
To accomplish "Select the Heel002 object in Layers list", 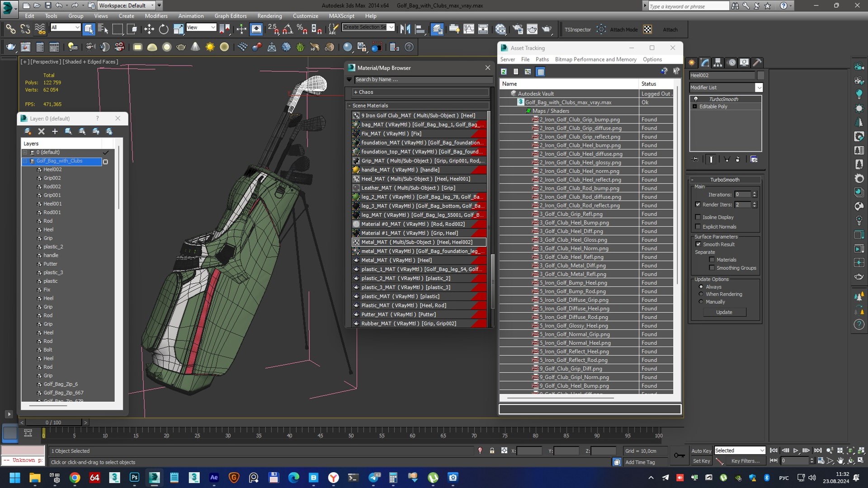I will coord(52,169).
